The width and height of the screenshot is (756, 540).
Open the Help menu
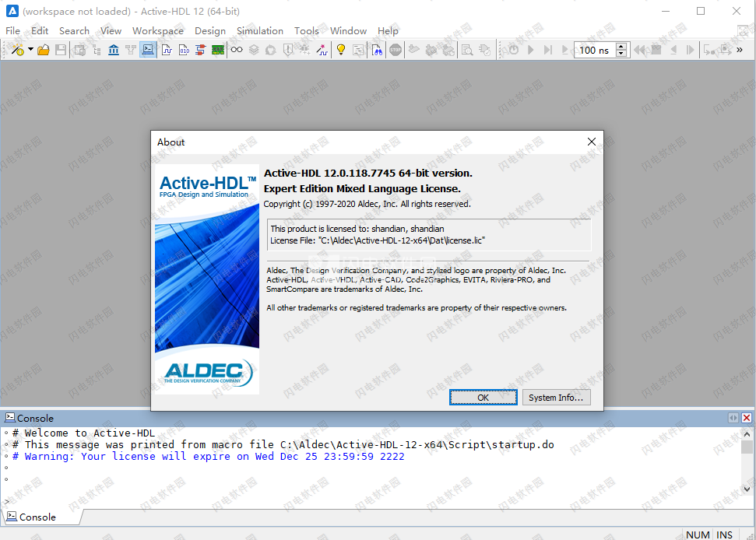(388, 31)
